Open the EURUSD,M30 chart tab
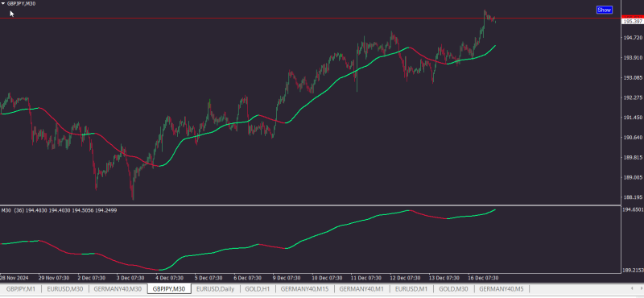Image resolution: width=644 pixels, height=298 pixels. [65, 289]
